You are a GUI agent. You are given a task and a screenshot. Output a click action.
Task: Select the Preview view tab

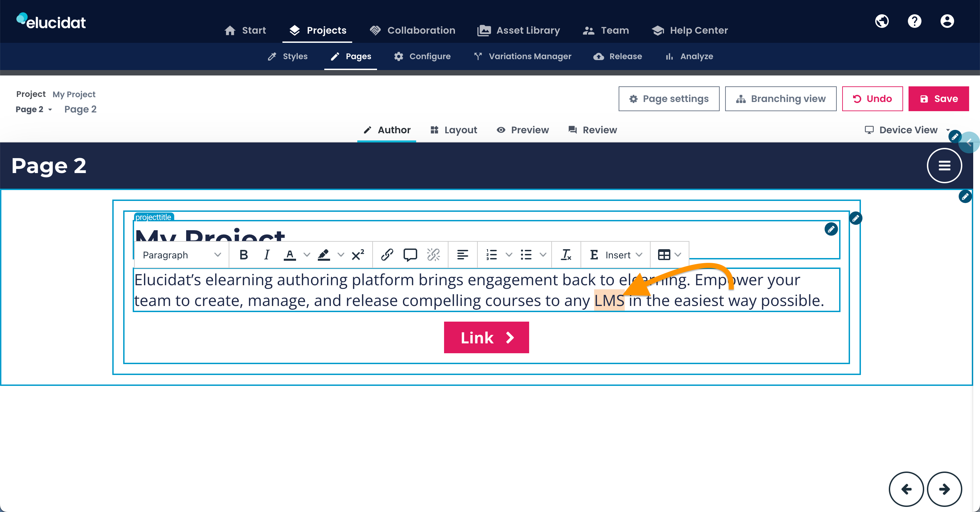523,130
